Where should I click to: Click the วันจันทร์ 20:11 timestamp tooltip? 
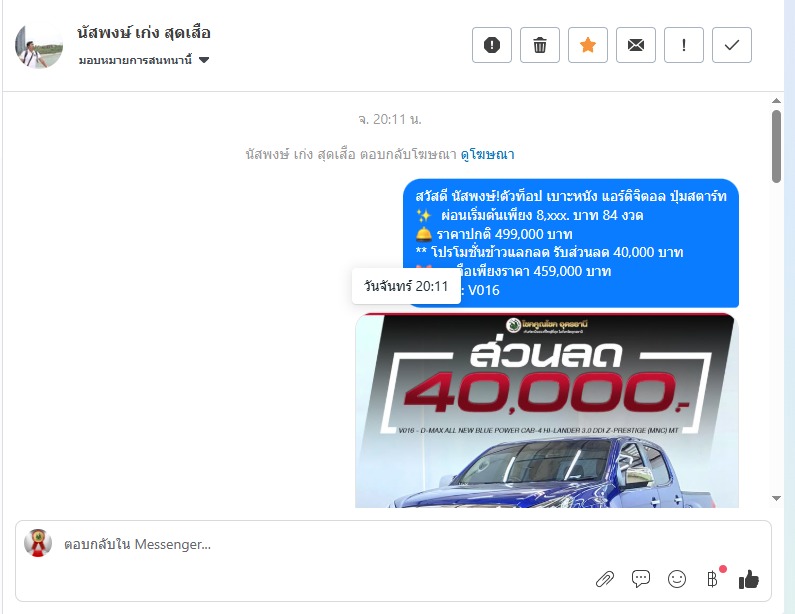pyautogui.click(x=406, y=286)
